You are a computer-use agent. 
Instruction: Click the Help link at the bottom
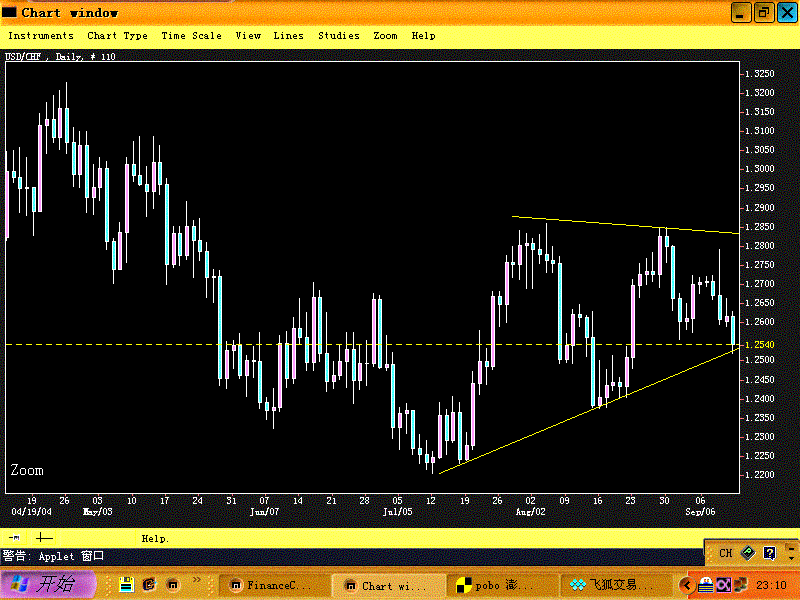click(x=155, y=538)
